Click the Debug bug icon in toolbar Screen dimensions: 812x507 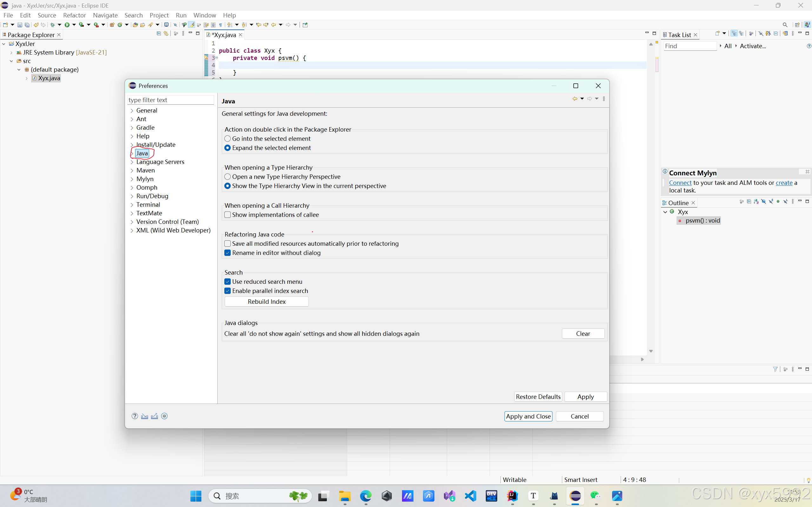point(53,25)
